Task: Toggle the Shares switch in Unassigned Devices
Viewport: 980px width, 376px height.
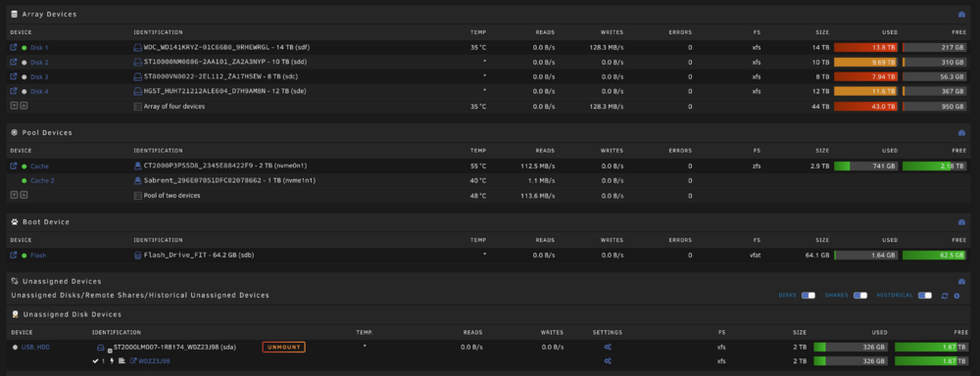Action: point(860,296)
